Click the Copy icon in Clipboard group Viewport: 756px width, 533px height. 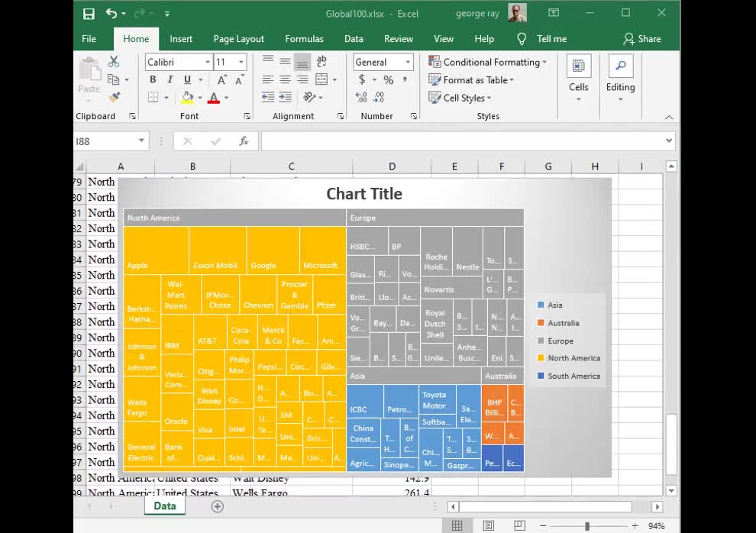113,79
